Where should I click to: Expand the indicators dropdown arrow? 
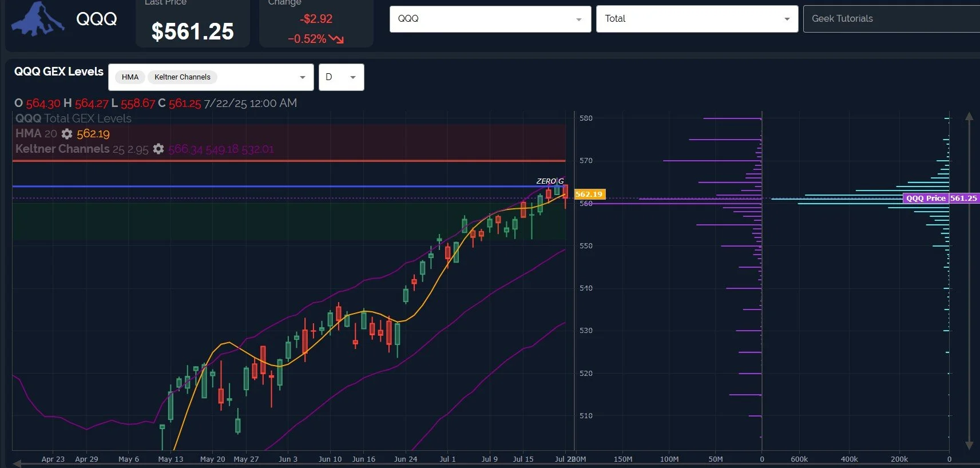click(303, 77)
